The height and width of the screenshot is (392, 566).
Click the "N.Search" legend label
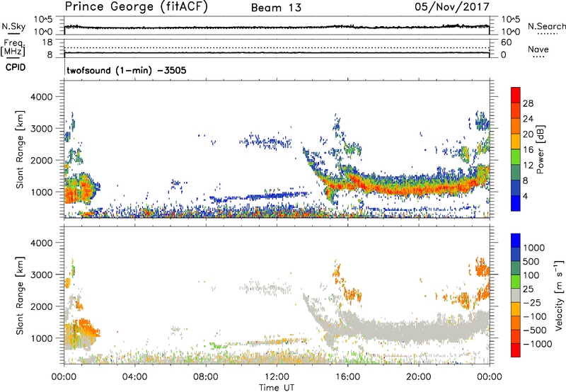click(x=546, y=26)
